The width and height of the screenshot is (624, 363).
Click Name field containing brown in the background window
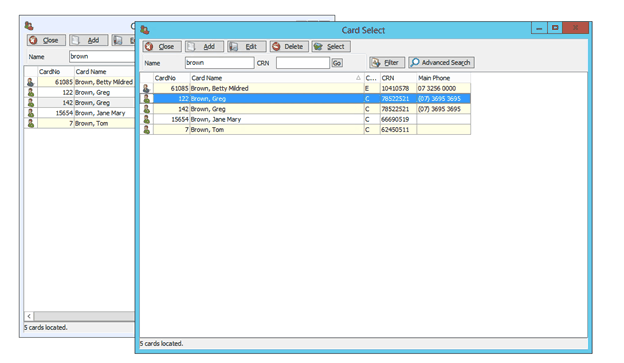click(x=102, y=57)
